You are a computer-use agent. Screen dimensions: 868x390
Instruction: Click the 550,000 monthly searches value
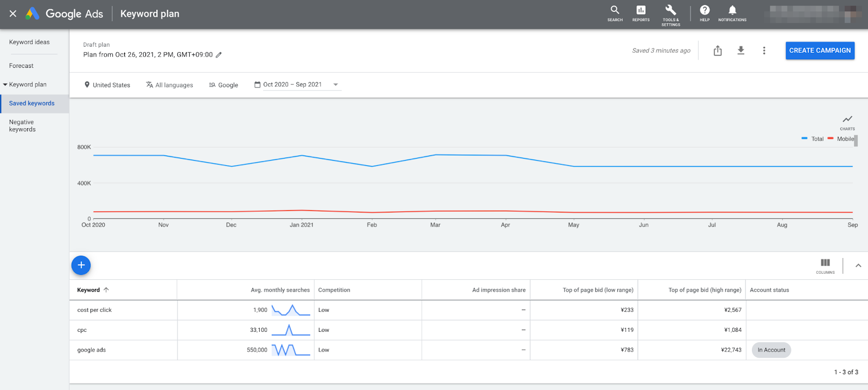click(257, 350)
